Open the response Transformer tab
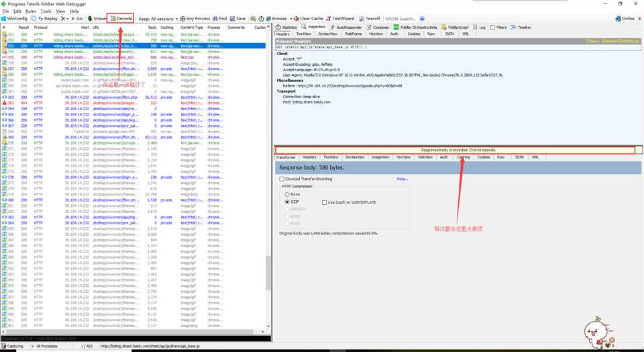Image resolution: width=644 pixels, height=352 pixels. (286, 157)
